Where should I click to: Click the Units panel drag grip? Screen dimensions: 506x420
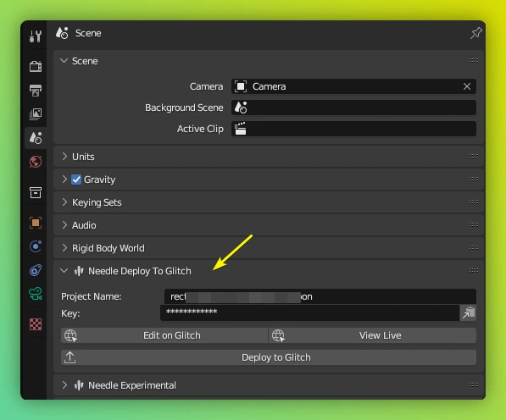[x=474, y=157]
